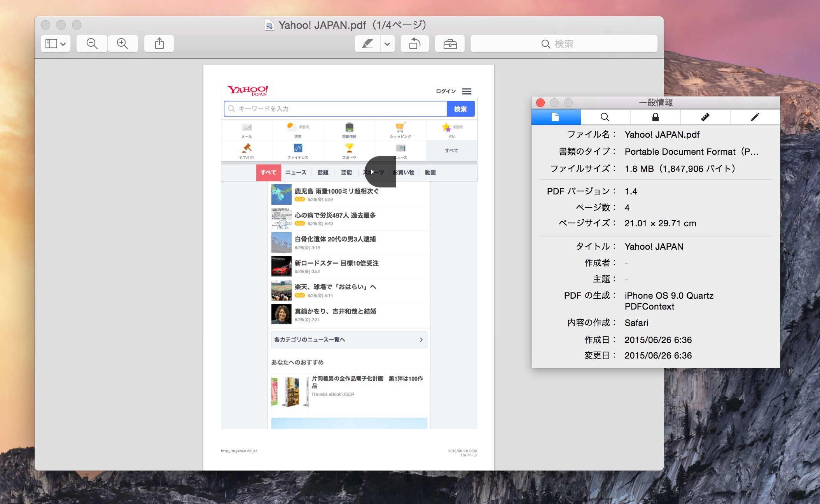Click the footer URL http://m.yahoo.co.jp/

[x=239, y=451]
